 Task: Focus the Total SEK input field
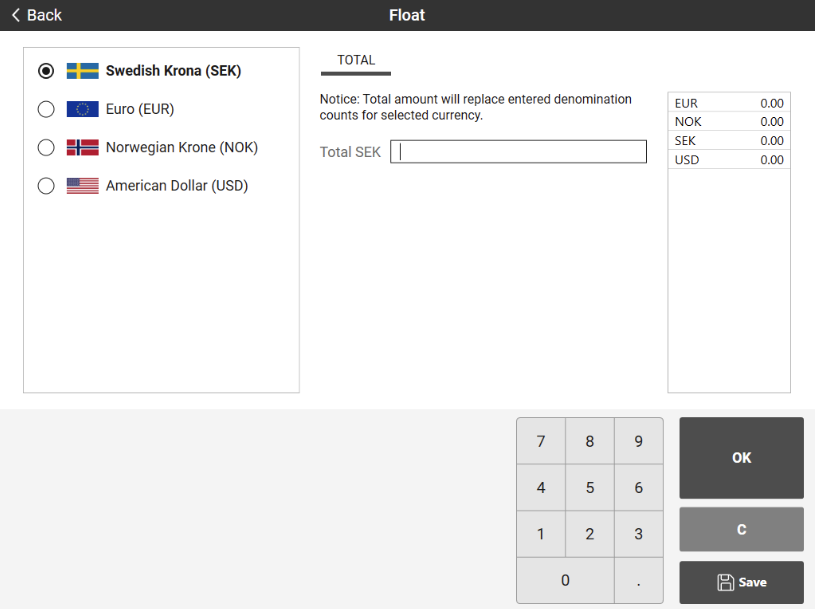coord(518,152)
